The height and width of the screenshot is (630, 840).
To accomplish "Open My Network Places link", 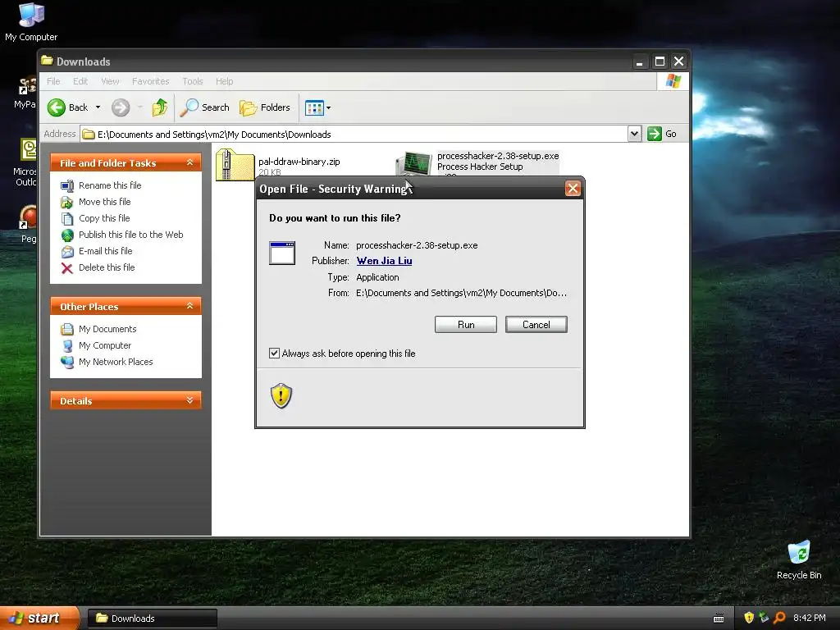I will pyautogui.click(x=116, y=362).
